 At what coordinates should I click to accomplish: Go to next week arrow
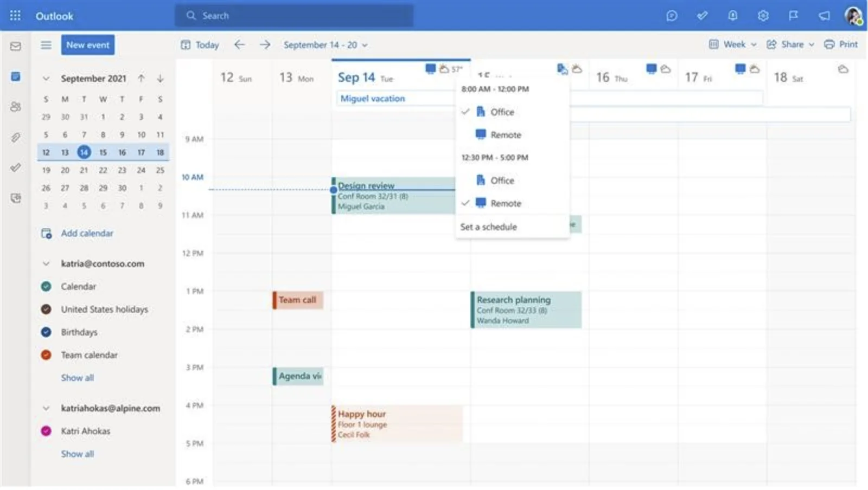point(265,44)
